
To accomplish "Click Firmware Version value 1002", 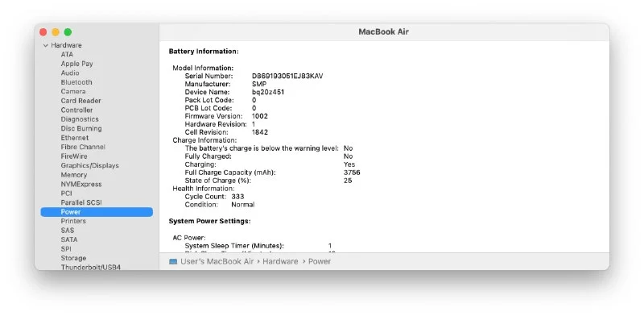I will (259, 116).
